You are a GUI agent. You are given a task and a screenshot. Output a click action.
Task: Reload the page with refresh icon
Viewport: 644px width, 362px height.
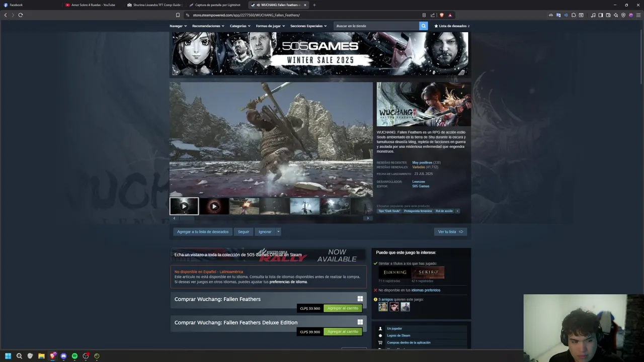[x=21, y=15]
